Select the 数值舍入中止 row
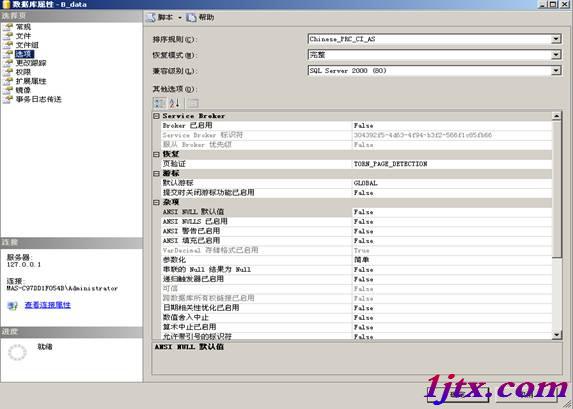 (x=356, y=317)
